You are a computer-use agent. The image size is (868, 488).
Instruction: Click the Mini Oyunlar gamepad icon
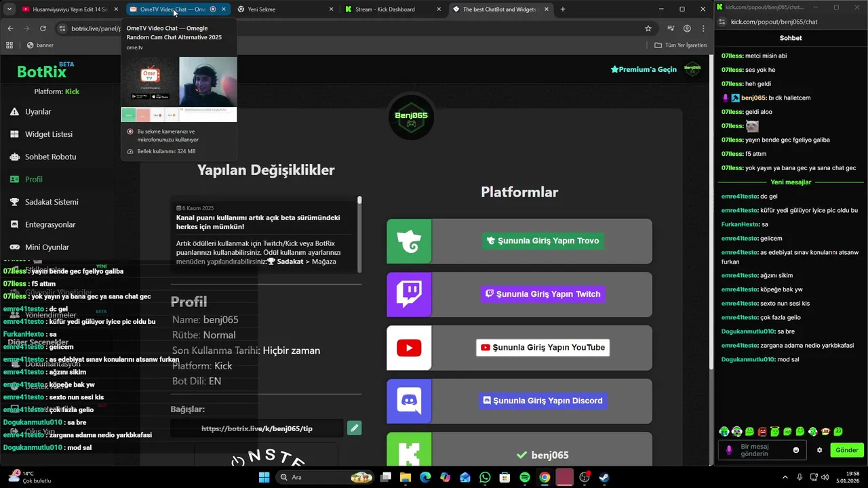[x=14, y=247]
